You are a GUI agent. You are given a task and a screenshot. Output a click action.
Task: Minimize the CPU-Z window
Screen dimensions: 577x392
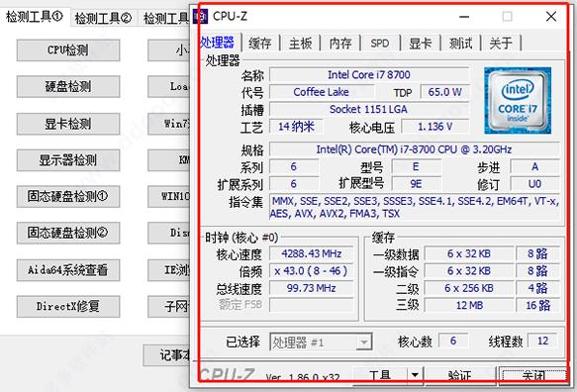(464, 17)
